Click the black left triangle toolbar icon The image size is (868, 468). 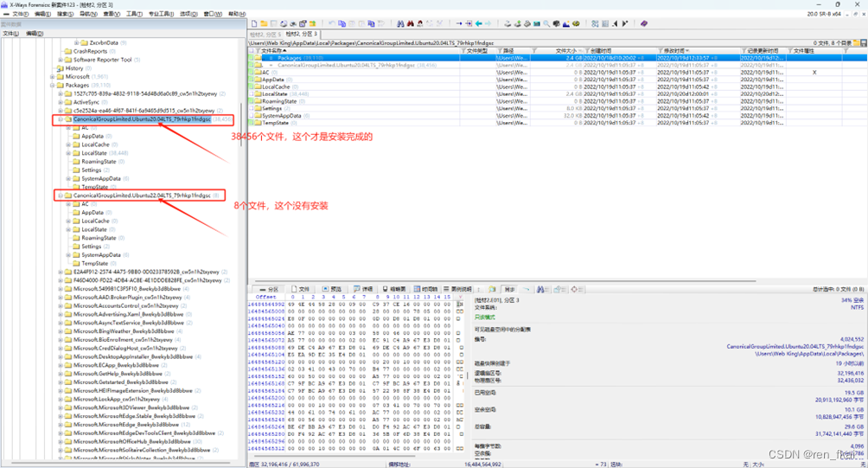click(x=615, y=24)
